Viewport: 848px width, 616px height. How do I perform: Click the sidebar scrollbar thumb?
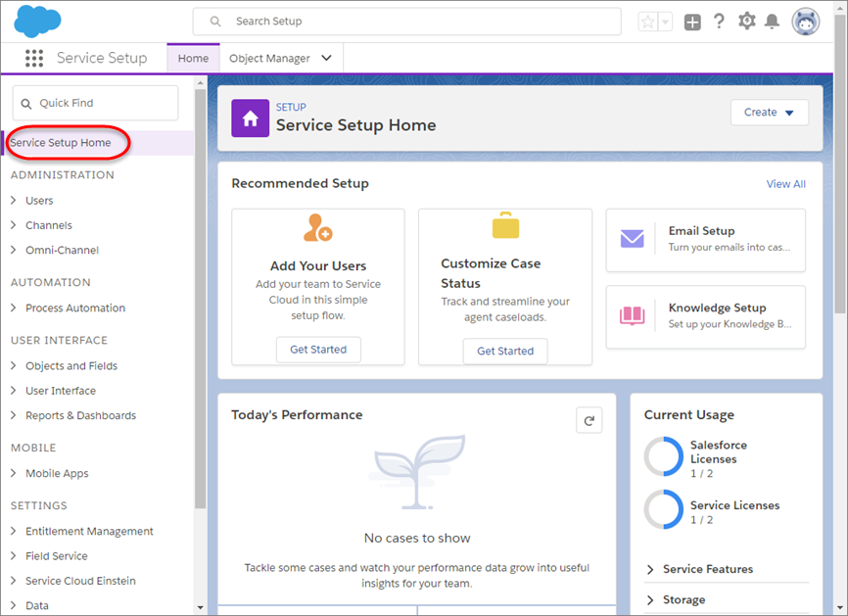coord(200,299)
